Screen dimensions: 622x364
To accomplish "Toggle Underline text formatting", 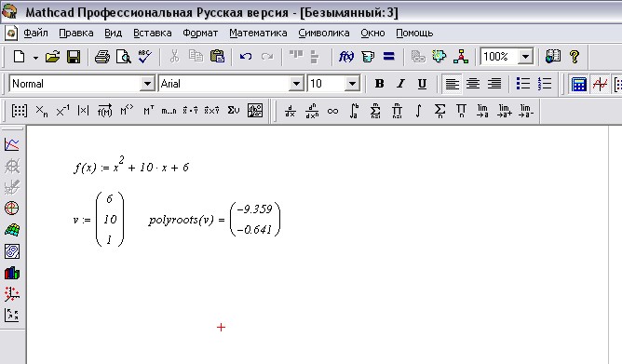I will tap(422, 84).
